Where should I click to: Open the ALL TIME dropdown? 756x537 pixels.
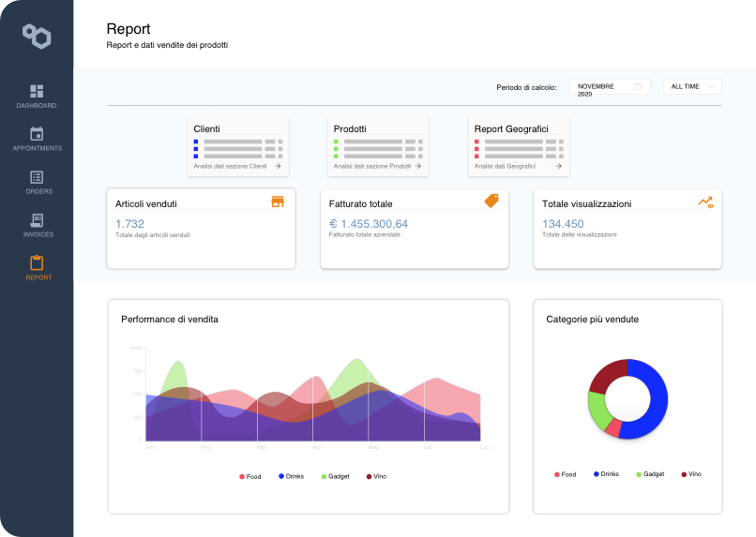click(x=692, y=87)
